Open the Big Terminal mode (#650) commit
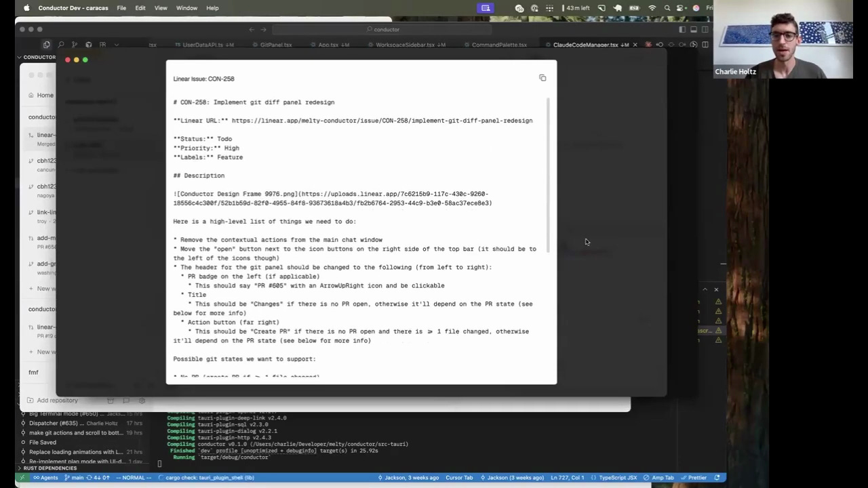This screenshot has height=488, width=868. (81, 413)
